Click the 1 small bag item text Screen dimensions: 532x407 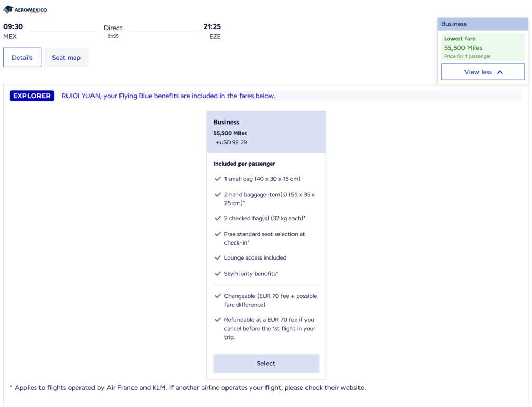point(262,179)
